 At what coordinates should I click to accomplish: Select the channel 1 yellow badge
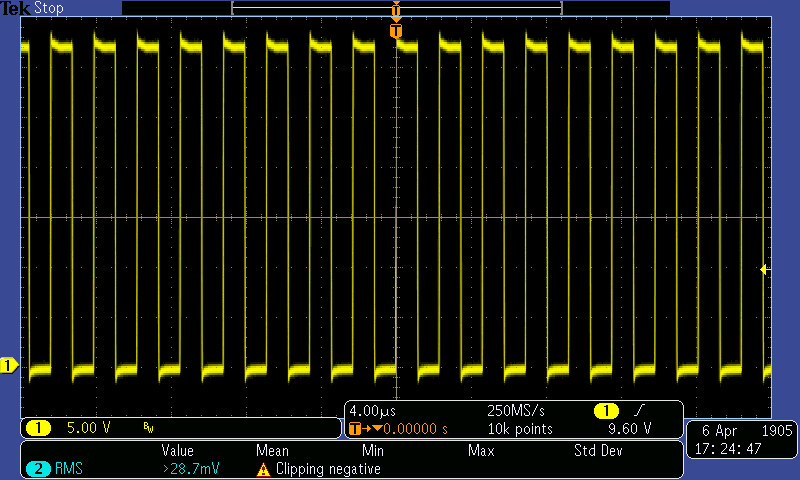pos(38,428)
